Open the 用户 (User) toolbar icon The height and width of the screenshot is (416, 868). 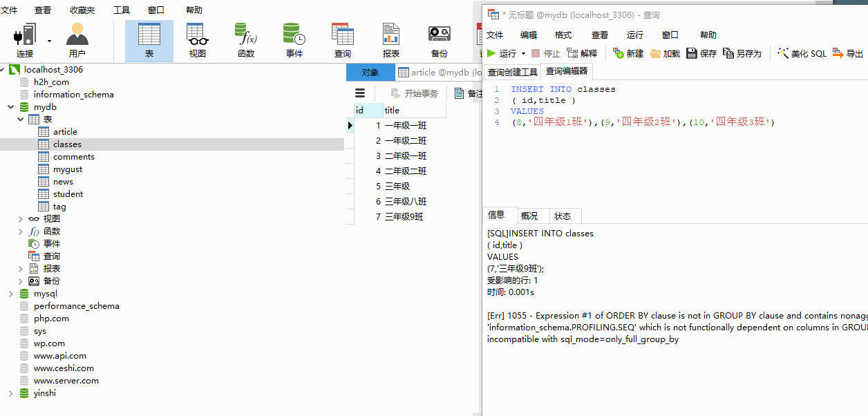(x=77, y=40)
